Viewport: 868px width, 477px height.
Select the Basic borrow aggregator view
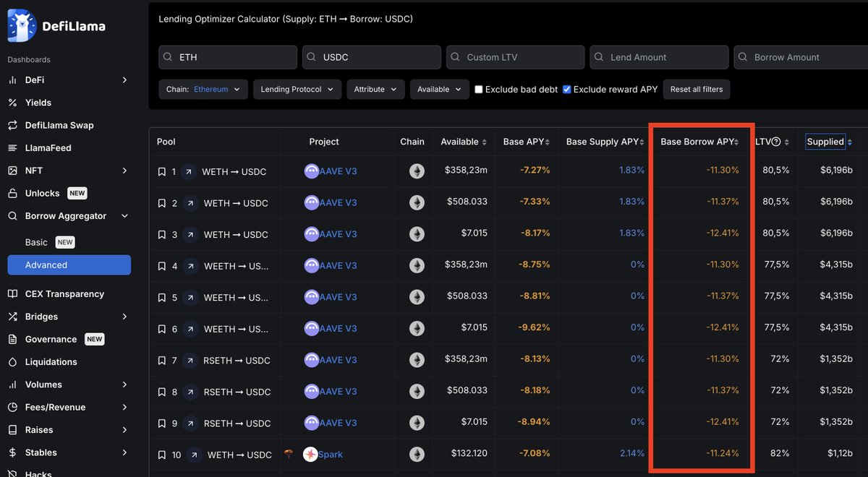[x=36, y=242]
